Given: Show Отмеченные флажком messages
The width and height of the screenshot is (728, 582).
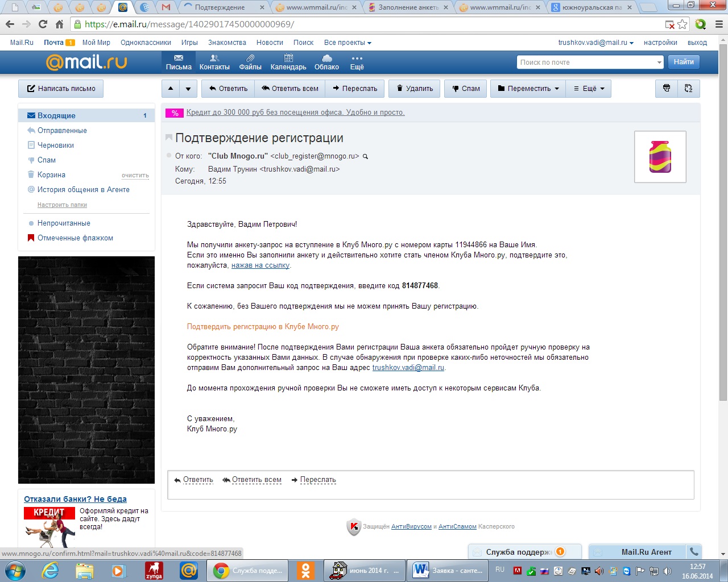Looking at the screenshot, I should tap(75, 238).
